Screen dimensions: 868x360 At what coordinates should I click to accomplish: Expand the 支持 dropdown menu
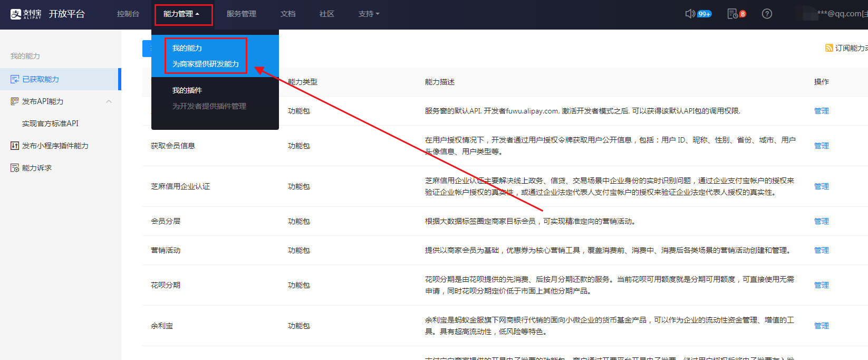click(369, 14)
